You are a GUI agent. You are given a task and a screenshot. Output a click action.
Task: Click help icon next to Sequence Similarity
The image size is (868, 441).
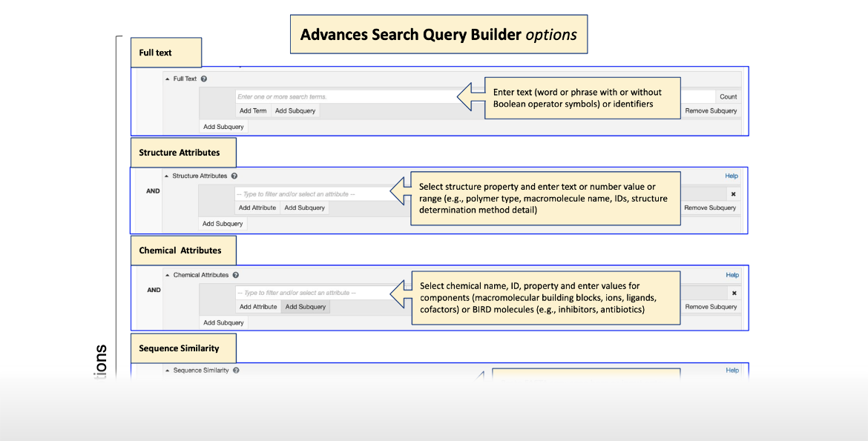[236, 371]
